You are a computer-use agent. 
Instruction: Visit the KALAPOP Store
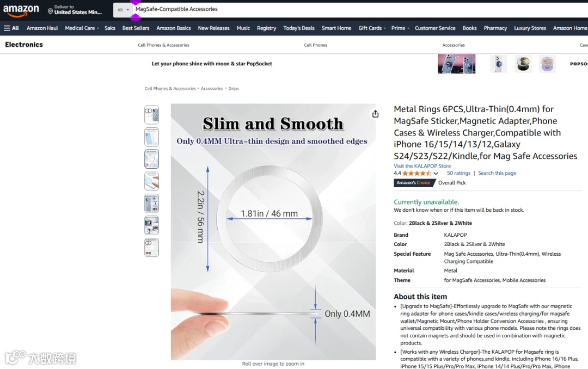click(x=422, y=166)
